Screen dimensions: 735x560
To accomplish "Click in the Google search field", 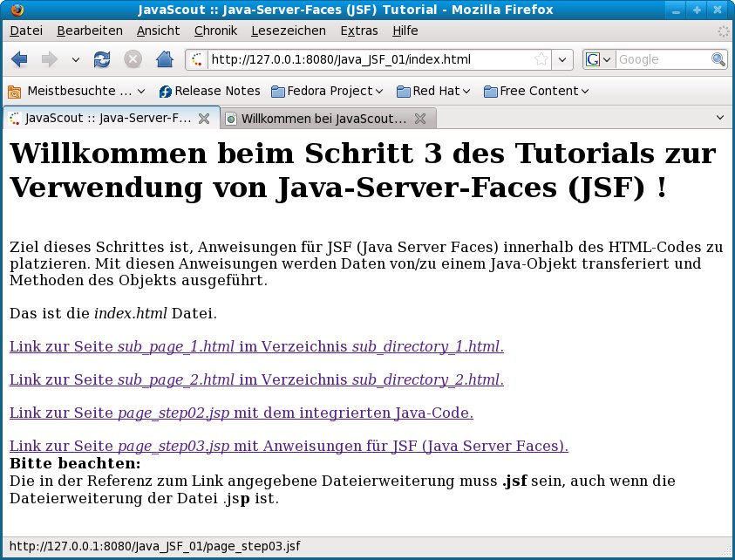I will 663,59.
